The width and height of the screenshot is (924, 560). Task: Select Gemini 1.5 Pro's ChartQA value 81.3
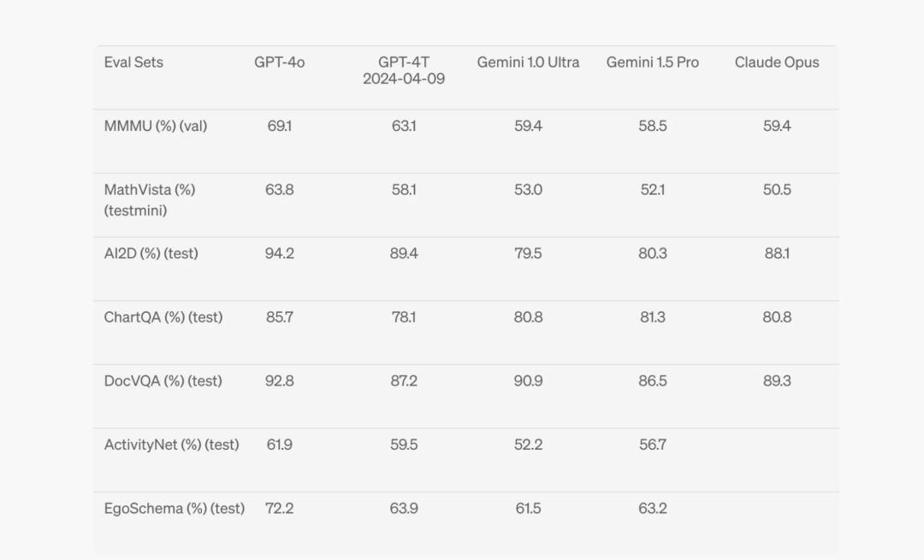coord(652,317)
